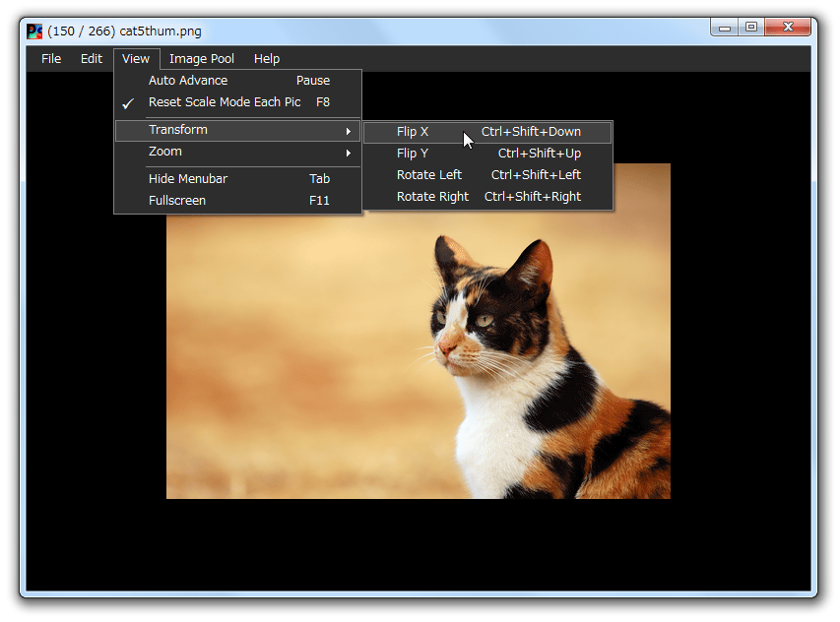The width and height of the screenshot is (840, 622).
Task: Open the Image Pool menu
Action: pos(202,59)
